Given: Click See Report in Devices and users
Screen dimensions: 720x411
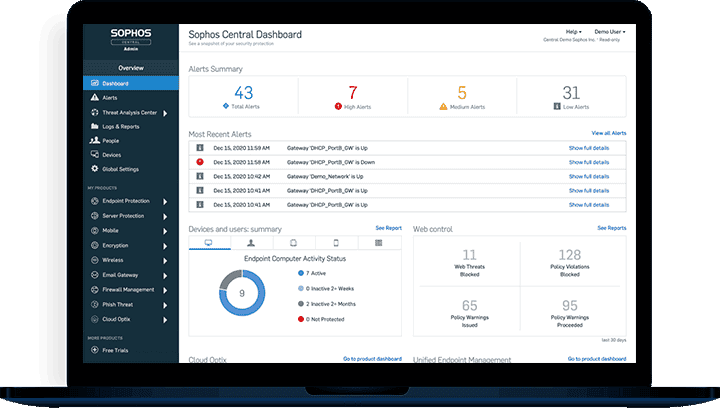Looking at the screenshot, I should click(388, 228).
